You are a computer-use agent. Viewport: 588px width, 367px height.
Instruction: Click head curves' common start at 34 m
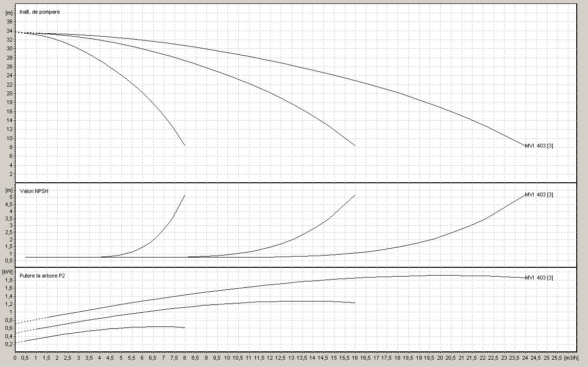tap(16, 32)
